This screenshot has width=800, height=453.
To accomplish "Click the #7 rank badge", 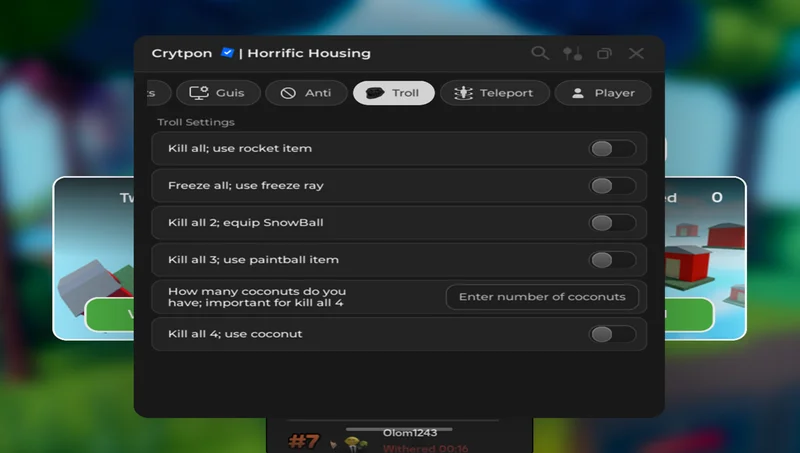I will pos(304,441).
